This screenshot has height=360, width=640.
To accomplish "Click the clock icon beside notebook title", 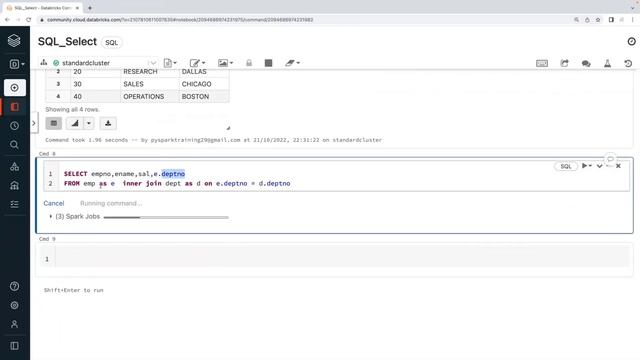I will (x=631, y=41).
